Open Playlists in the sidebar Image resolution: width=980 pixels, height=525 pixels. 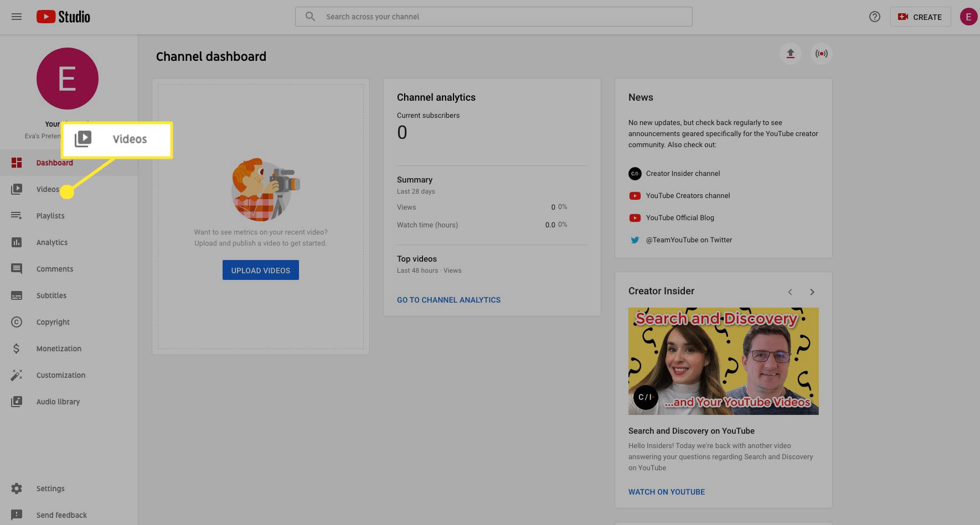(69, 216)
